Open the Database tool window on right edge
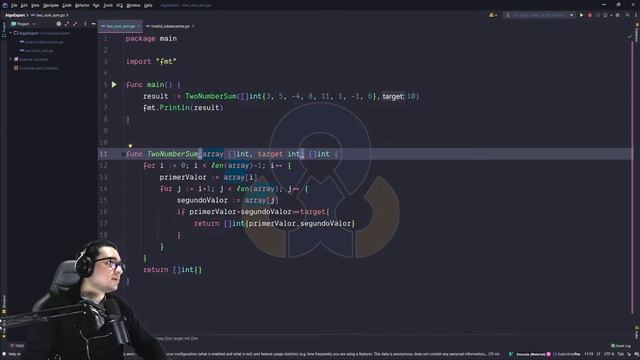The image size is (640, 360). 636,33
